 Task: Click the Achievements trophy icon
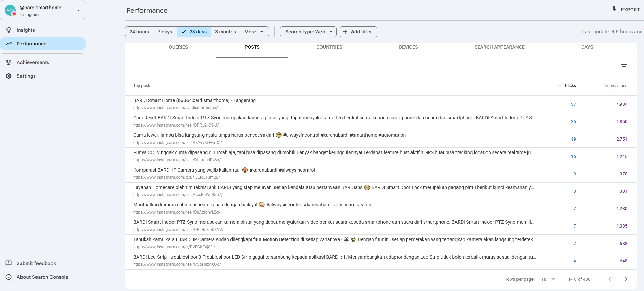coord(9,62)
